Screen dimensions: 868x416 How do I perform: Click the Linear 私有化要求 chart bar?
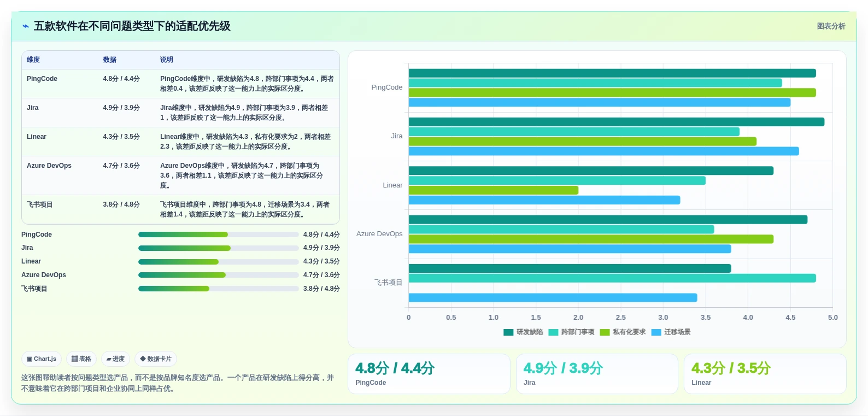tap(494, 190)
